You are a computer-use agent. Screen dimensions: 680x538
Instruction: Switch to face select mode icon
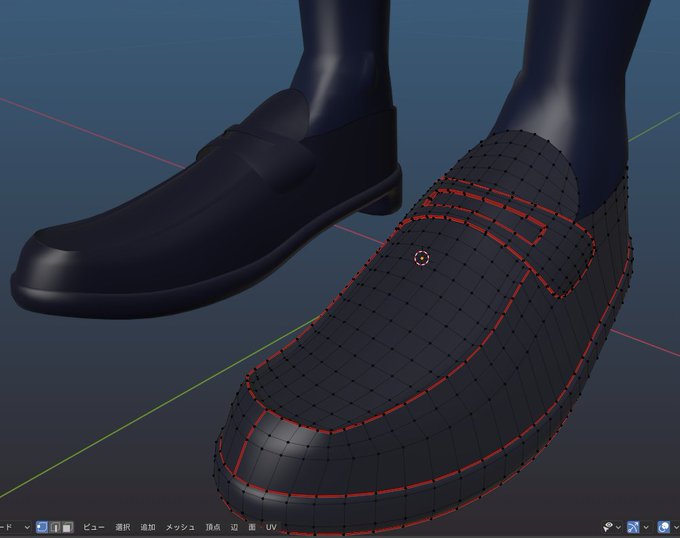[67, 527]
